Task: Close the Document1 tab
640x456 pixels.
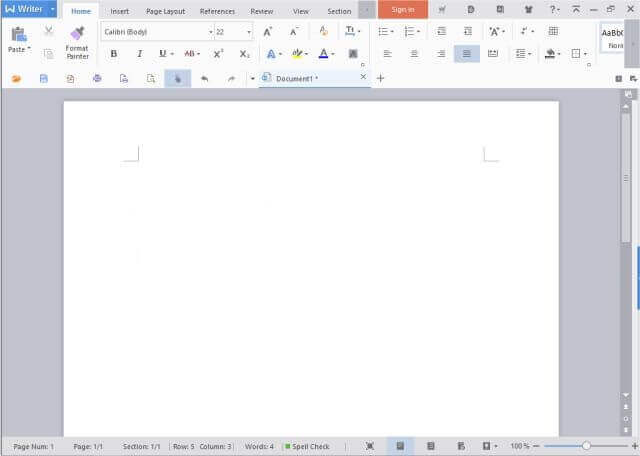Action: 363,77
